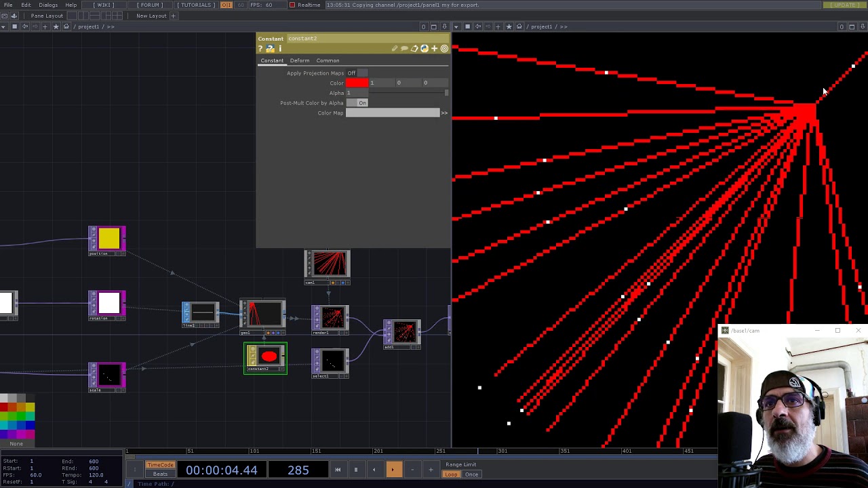Image resolution: width=868 pixels, height=488 pixels.
Task: Open operator help question mark icon
Action: (x=260, y=49)
